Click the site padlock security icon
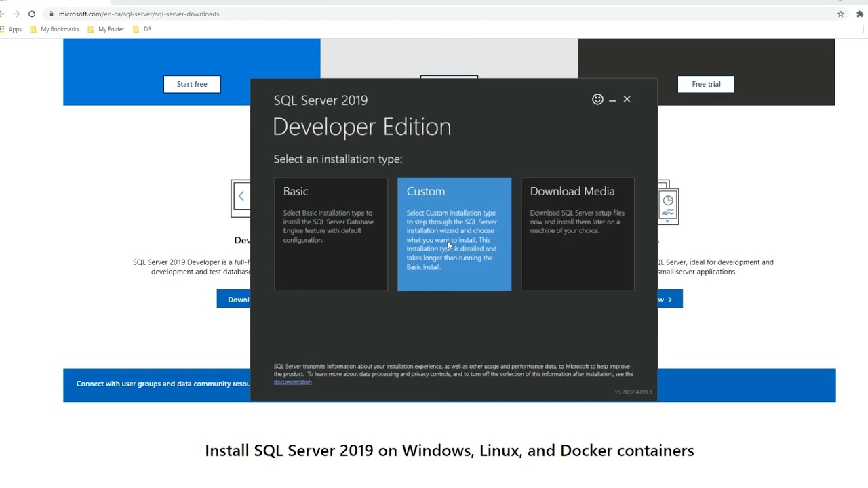This screenshot has width=868, height=488. (50, 14)
